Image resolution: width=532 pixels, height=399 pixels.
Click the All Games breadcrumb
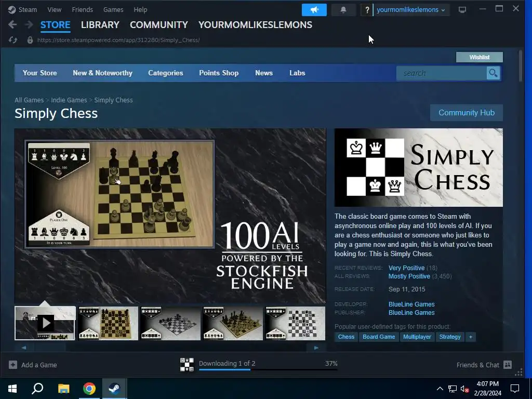(29, 100)
